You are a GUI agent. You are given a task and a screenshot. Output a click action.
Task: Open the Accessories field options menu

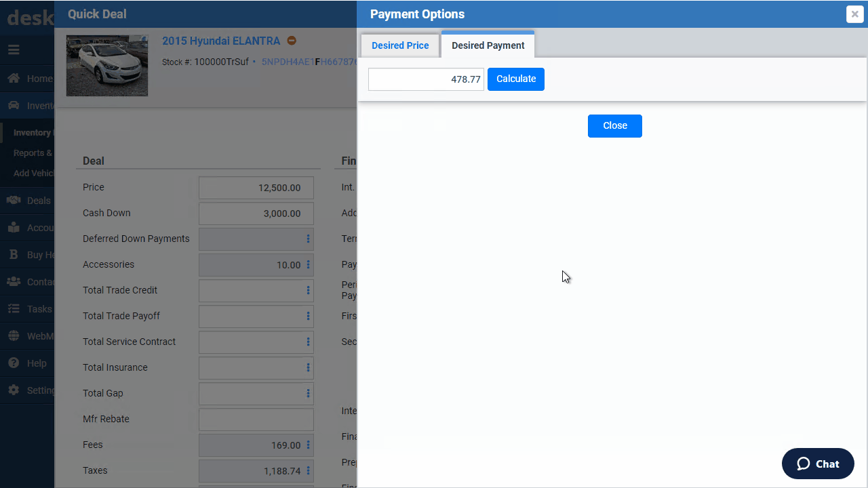pos(308,264)
